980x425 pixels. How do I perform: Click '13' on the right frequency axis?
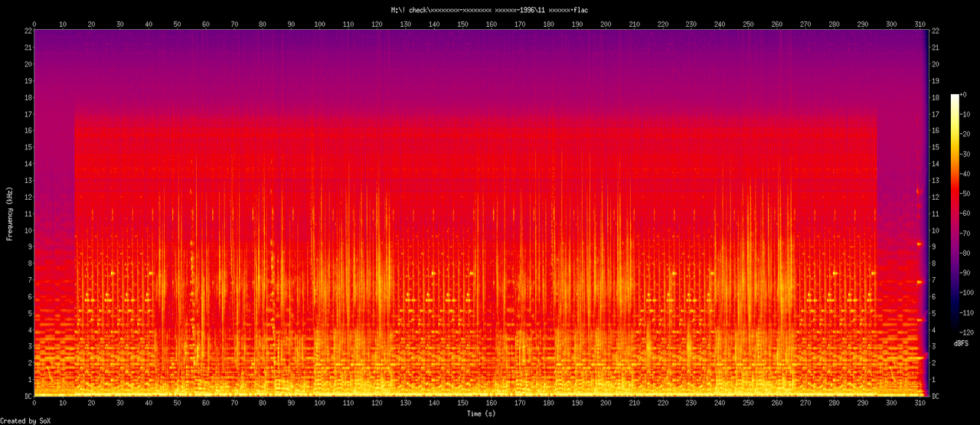(936, 180)
